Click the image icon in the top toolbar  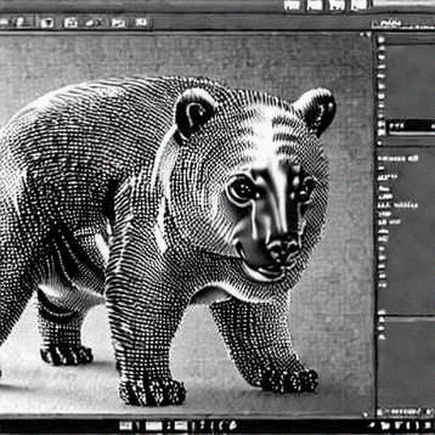click(x=118, y=23)
